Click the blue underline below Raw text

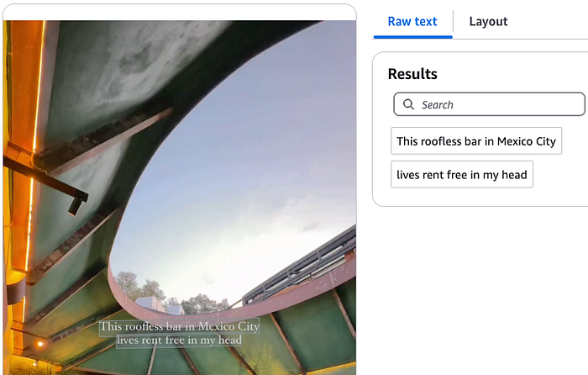pos(413,37)
